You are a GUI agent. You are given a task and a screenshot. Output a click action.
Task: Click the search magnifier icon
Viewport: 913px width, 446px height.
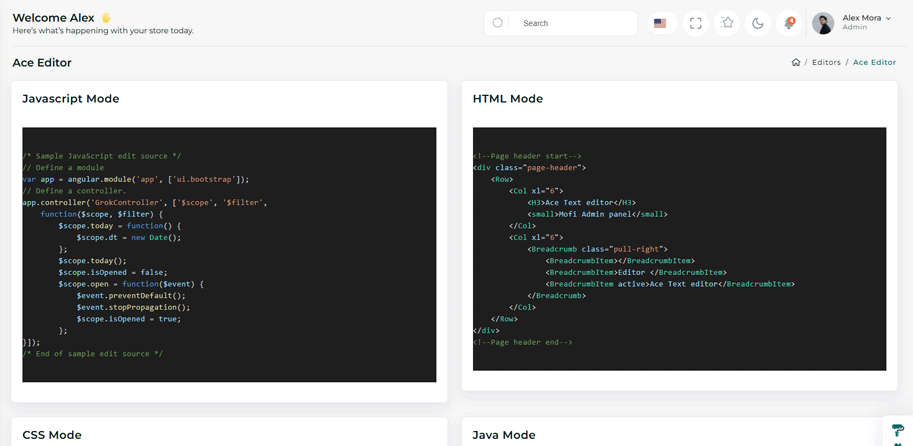click(498, 23)
